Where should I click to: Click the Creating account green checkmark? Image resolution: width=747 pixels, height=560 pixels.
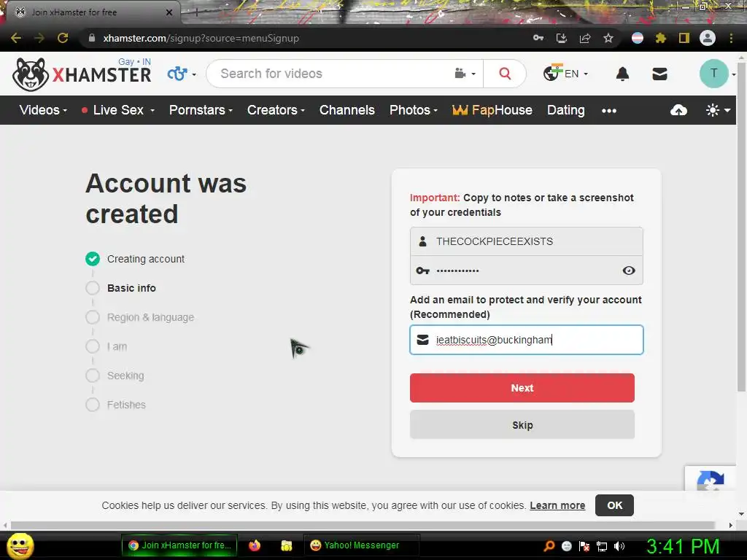[93, 259]
